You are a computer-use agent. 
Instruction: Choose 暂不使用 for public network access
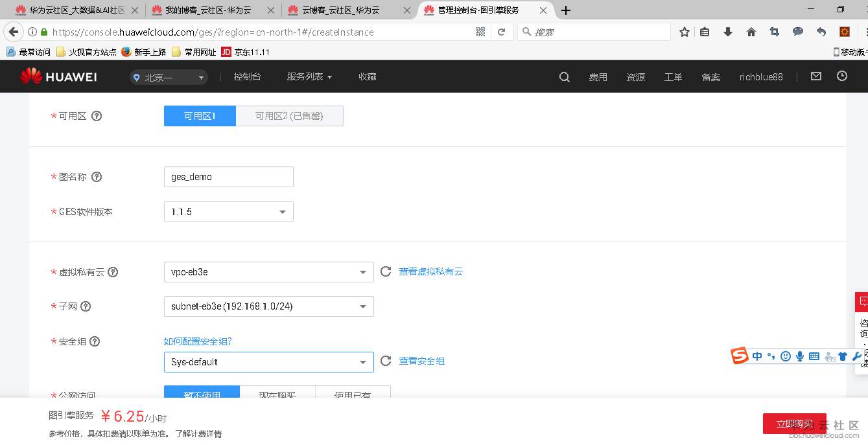tap(202, 394)
